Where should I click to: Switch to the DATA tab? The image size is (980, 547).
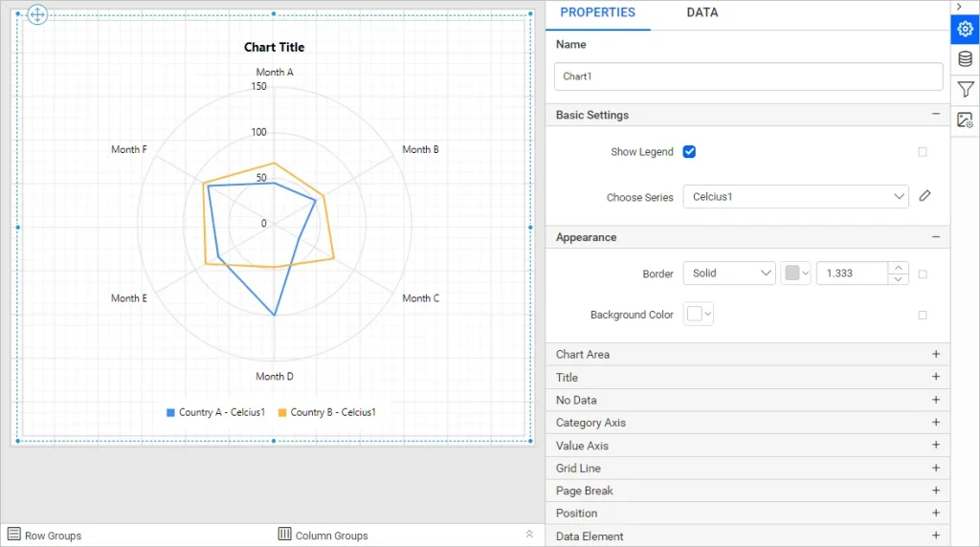point(702,13)
